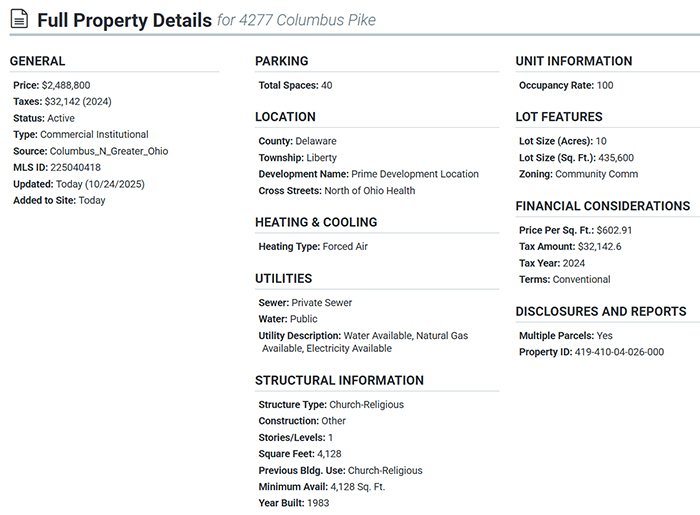
Task: Click the Structural Information heading
Action: point(339,380)
